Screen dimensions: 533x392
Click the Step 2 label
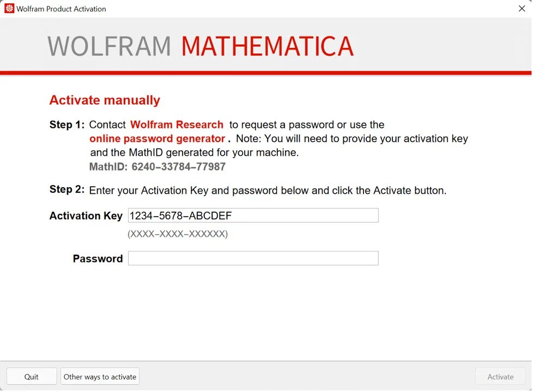click(67, 189)
